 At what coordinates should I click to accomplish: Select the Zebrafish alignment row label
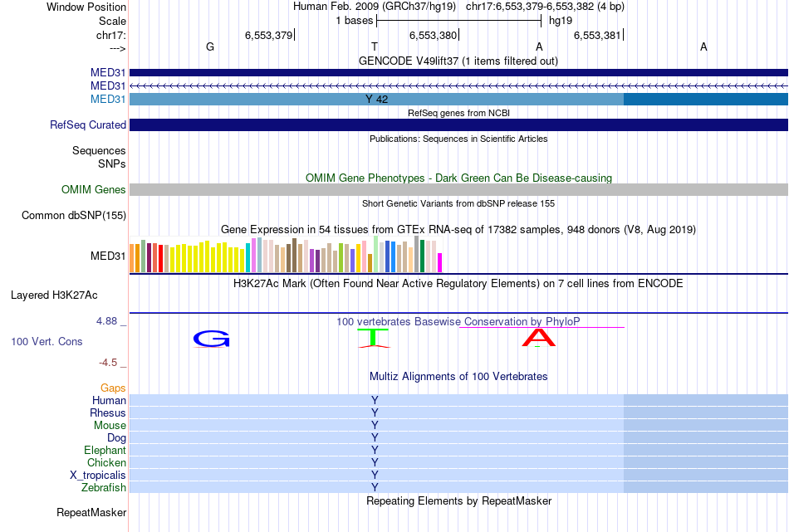pos(104,488)
